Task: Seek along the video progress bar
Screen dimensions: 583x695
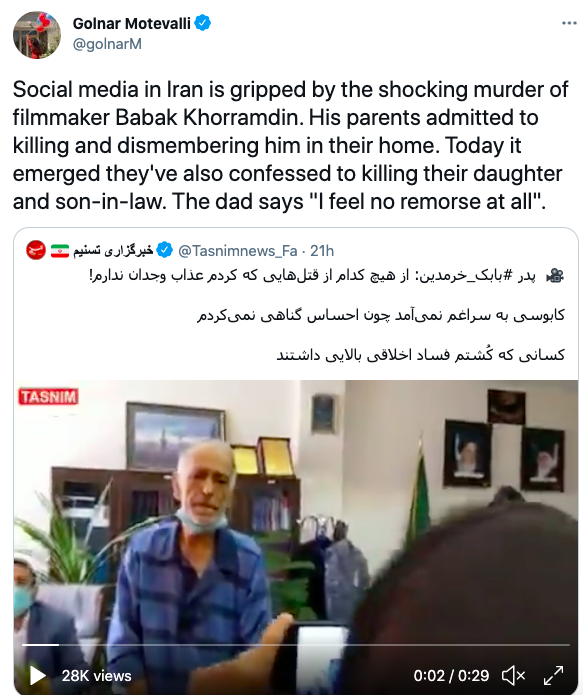Action: (296, 645)
